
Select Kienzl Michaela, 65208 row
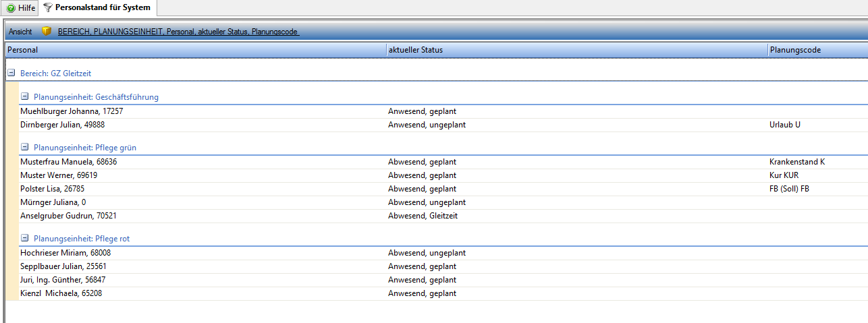pos(61,293)
